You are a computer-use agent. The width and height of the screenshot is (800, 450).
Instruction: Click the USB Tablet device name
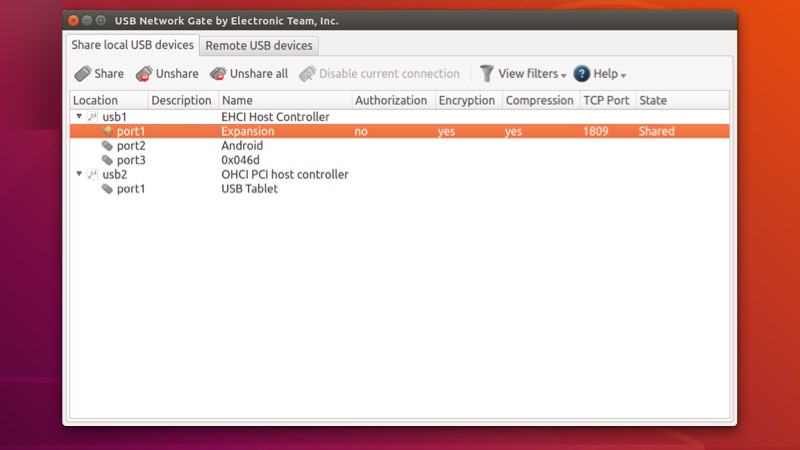(249, 189)
